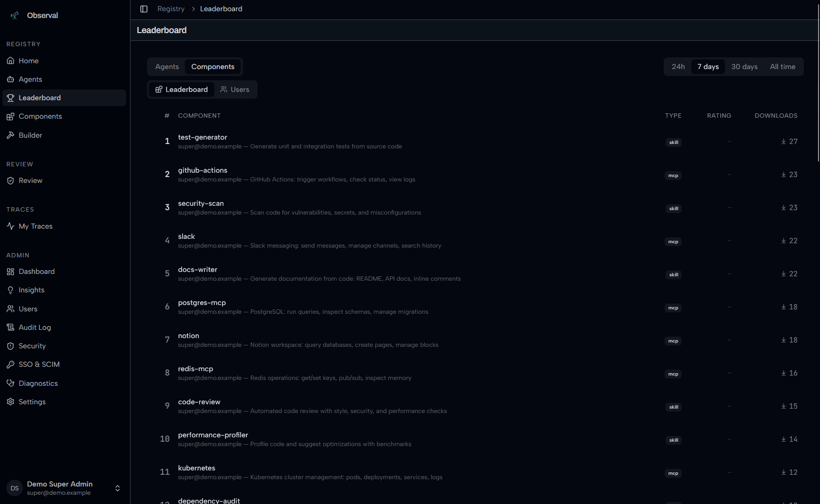
Task: Click the page vertical scrollbar
Action: point(819,83)
